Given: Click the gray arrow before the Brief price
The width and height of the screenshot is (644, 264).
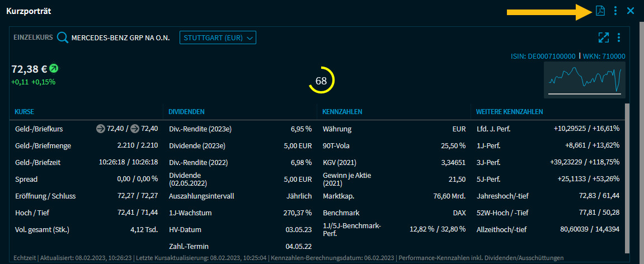Looking at the screenshot, I should [135, 129].
